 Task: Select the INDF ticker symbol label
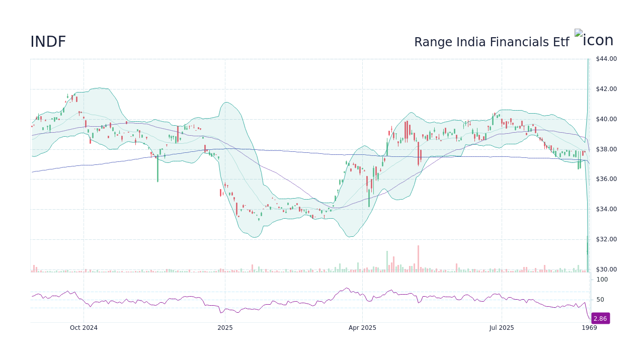[47, 41]
